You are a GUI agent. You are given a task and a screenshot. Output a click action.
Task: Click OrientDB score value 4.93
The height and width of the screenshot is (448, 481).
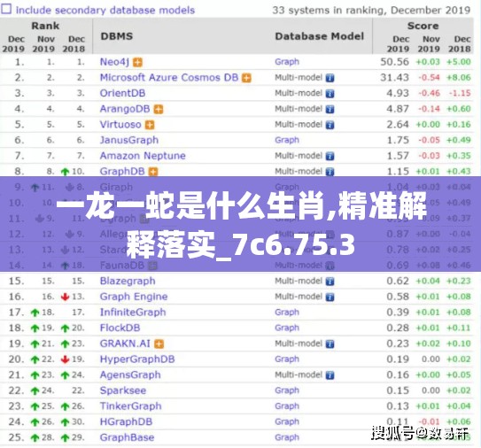pyautogui.click(x=398, y=93)
